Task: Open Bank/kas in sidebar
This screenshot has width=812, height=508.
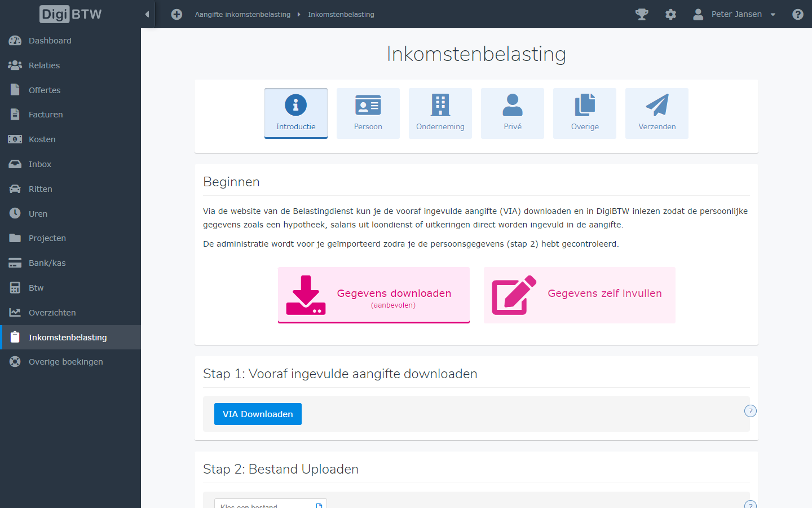Action: point(47,263)
